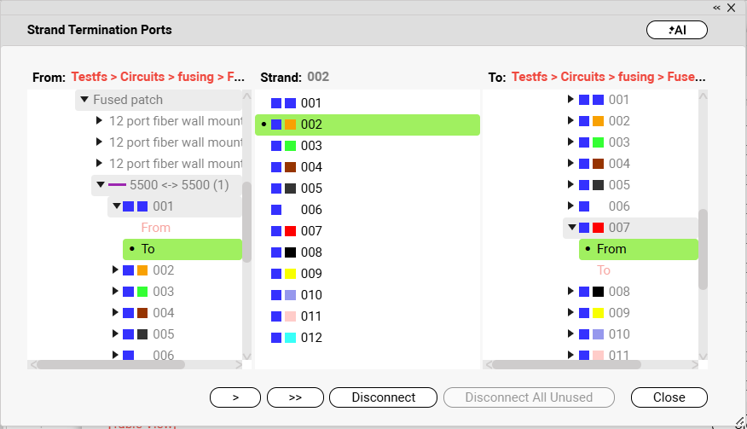Select strand 012 with cyan swatch
This screenshot has height=429, width=747.
367,337
